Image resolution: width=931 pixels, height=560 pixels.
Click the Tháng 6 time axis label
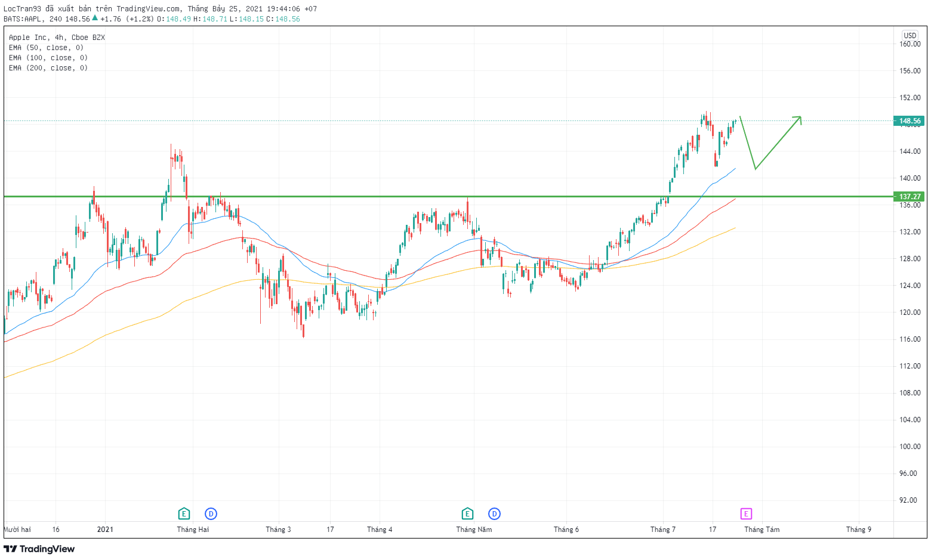pyautogui.click(x=566, y=530)
